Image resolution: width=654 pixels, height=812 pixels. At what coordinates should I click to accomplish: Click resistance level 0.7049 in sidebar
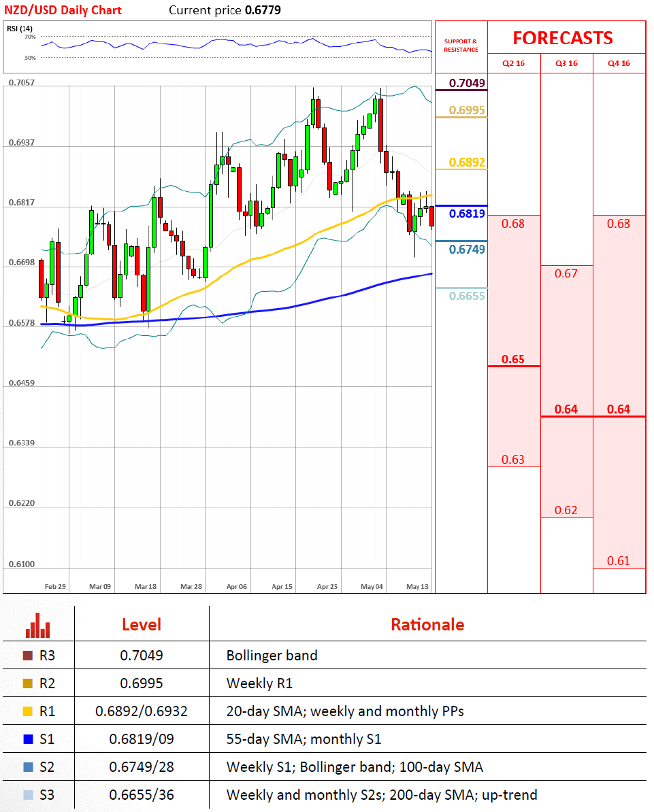click(x=467, y=83)
